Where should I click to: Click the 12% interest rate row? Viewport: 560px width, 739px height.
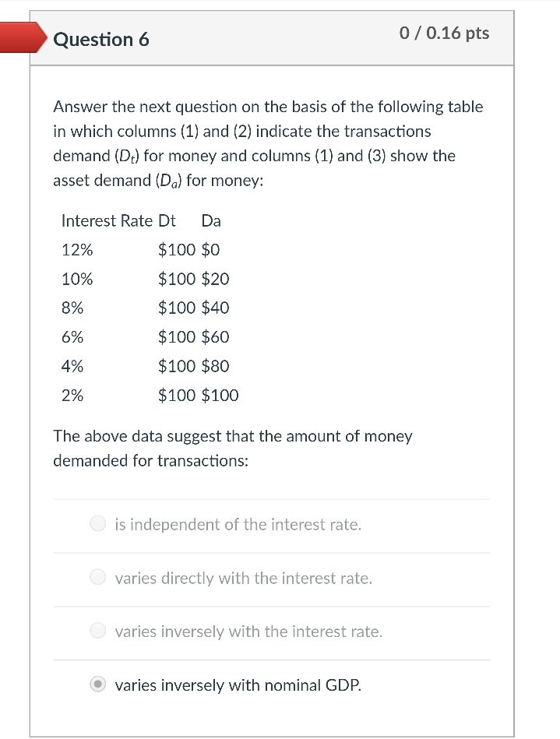coord(78,249)
